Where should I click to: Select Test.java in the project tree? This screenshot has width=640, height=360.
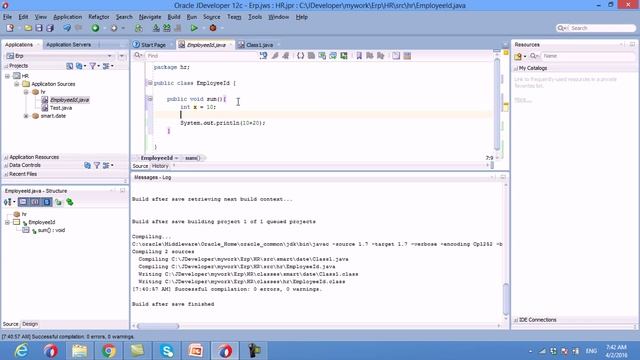pyautogui.click(x=61, y=108)
